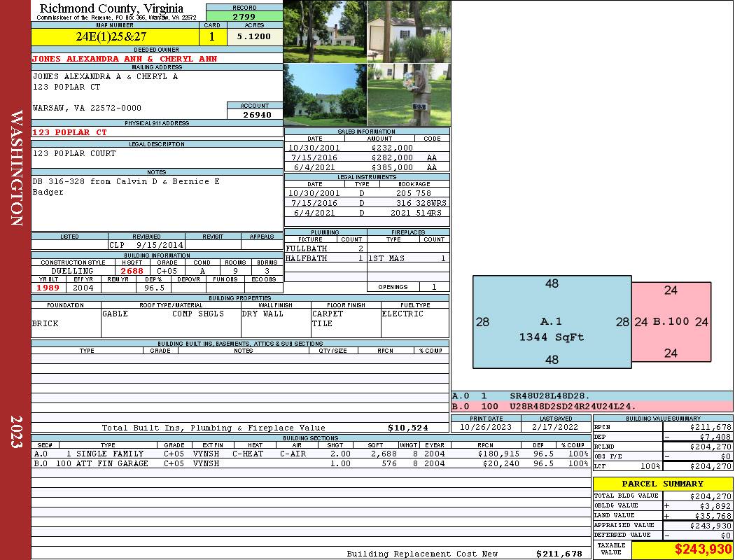This screenshot has width=735, height=560.
Task: Select the 6/4/2021 sale row for $385,000
Action: [366, 167]
